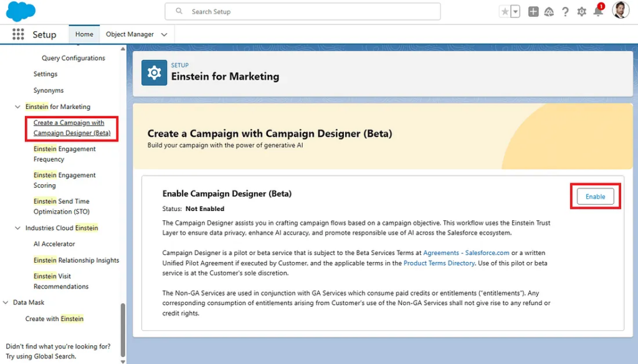Expand the Object Manager tab chevron
The height and width of the screenshot is (364, 638).
pos(164,34)
